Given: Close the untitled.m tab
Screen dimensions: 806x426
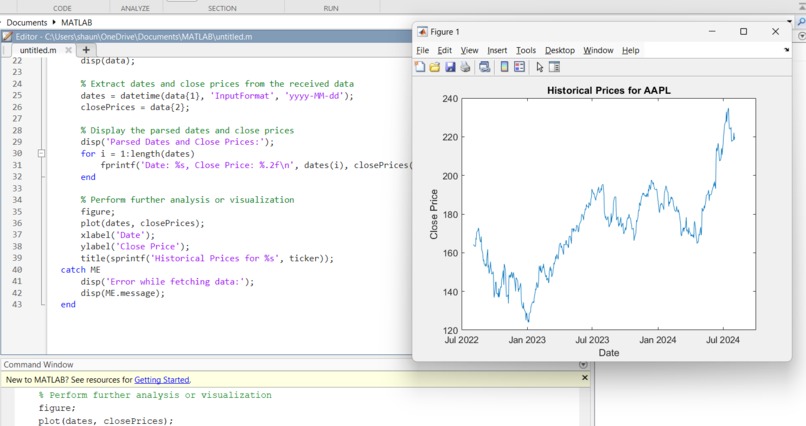Looking at the screenshot, I should point(68,50).
